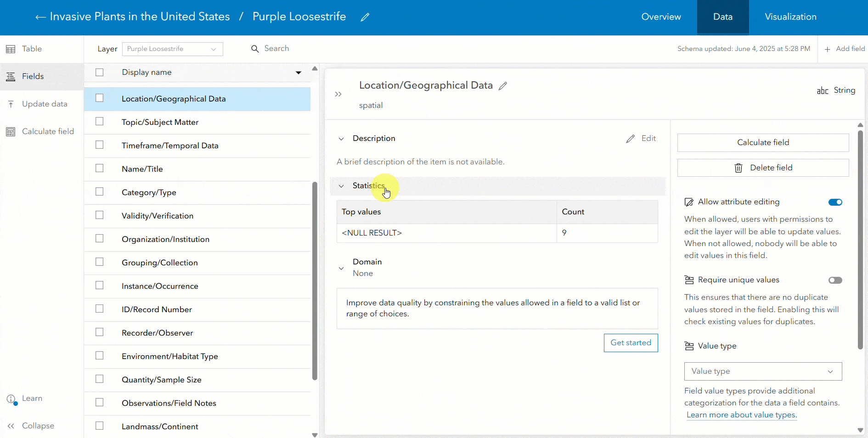Enable the Require unique values toggle
Image resolution: width=868 pixels, height=438 pixels.
pos(835,281)
